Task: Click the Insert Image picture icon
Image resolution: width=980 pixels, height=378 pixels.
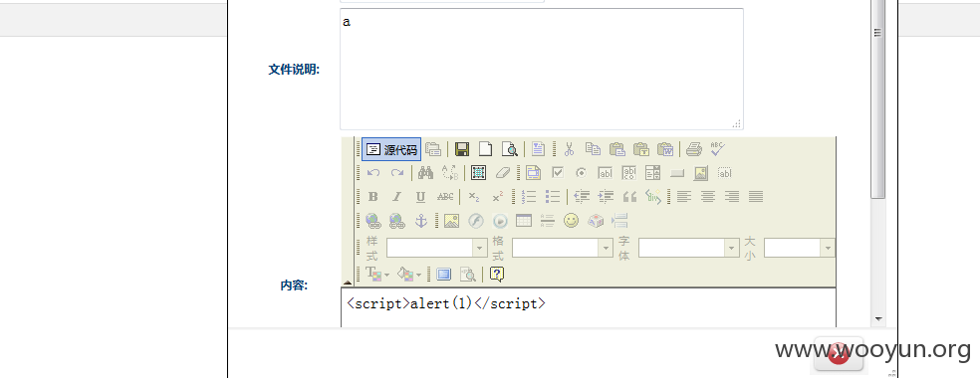Action: (x=451, y=220)
